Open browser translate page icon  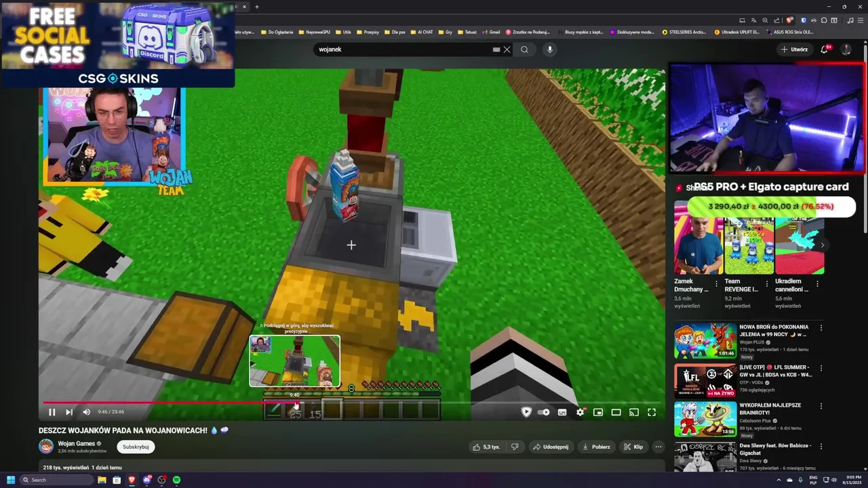point(753,20)
